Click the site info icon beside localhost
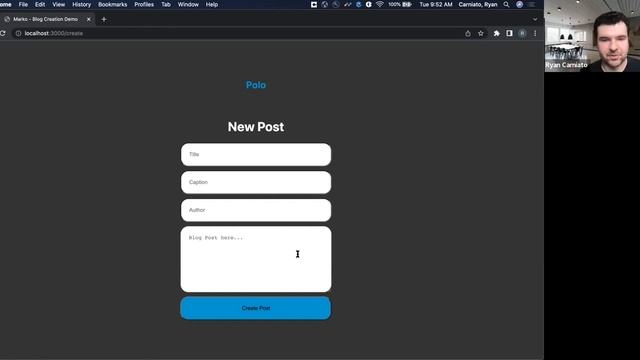 (x=18, y=33)
